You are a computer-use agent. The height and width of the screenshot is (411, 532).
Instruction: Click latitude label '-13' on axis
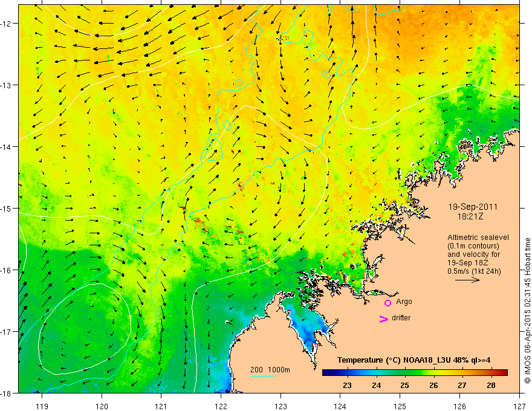pyautogui.click(x=7, y=85)
